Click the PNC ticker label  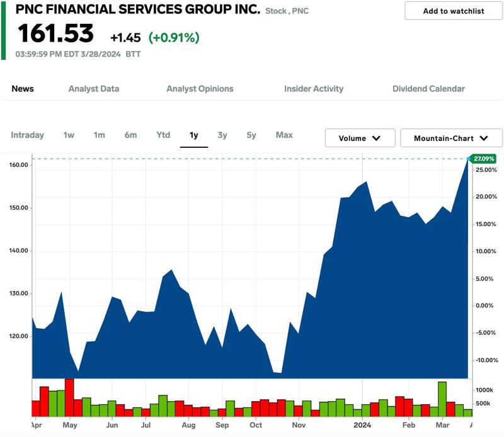(x=301, y=11)
